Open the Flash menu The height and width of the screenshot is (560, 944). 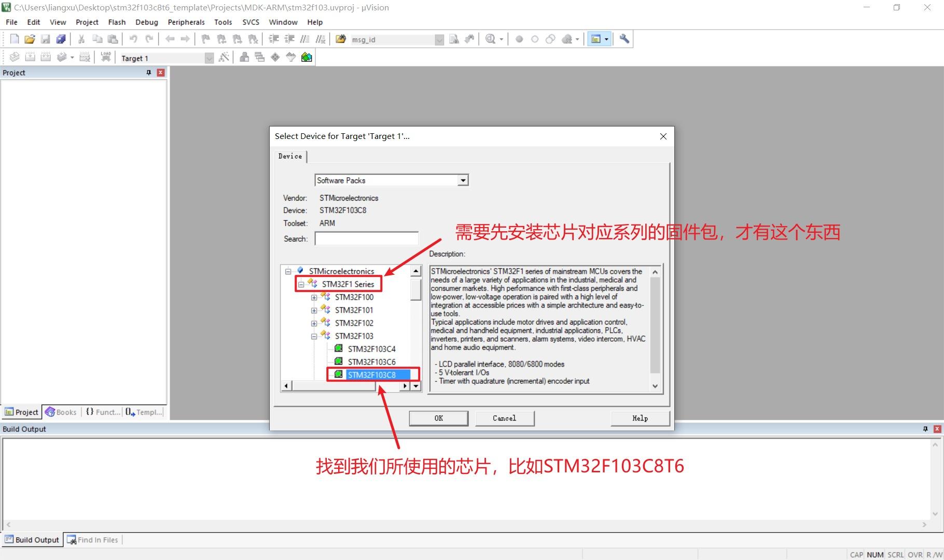coord(117,22)
